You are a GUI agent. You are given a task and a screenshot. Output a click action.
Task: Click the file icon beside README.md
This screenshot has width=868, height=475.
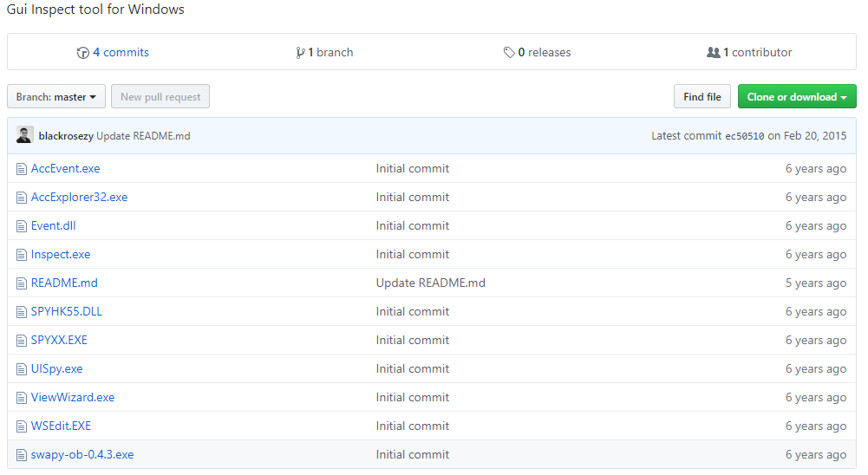pyautogui.click(x=22, y=283)
